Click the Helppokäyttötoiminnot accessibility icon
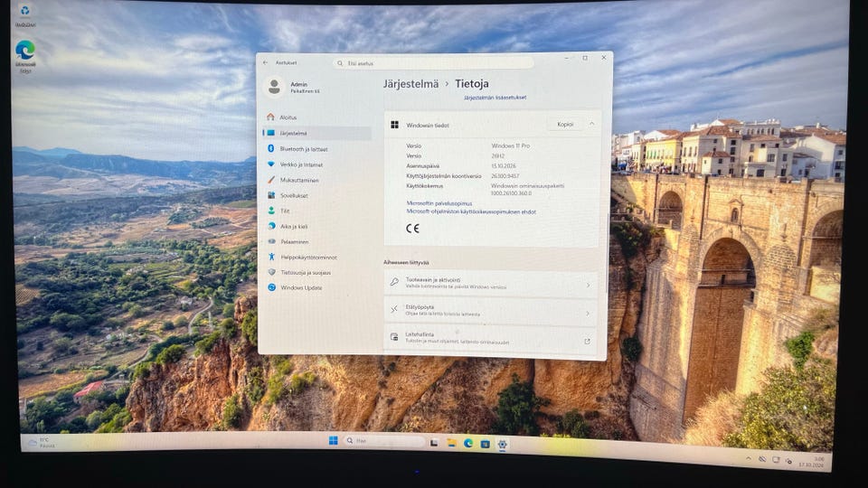Screen dimensions: 868x488 (271, 257)
